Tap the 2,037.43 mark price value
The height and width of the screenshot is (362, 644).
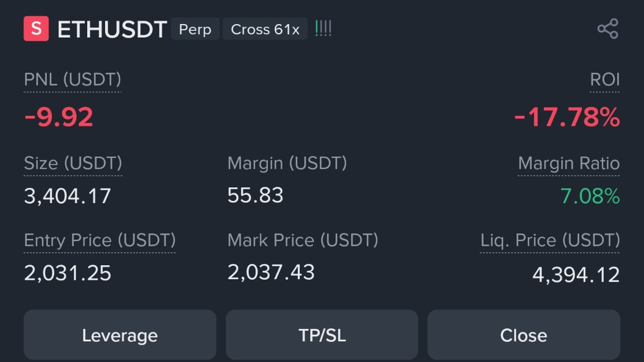point(271,272)
